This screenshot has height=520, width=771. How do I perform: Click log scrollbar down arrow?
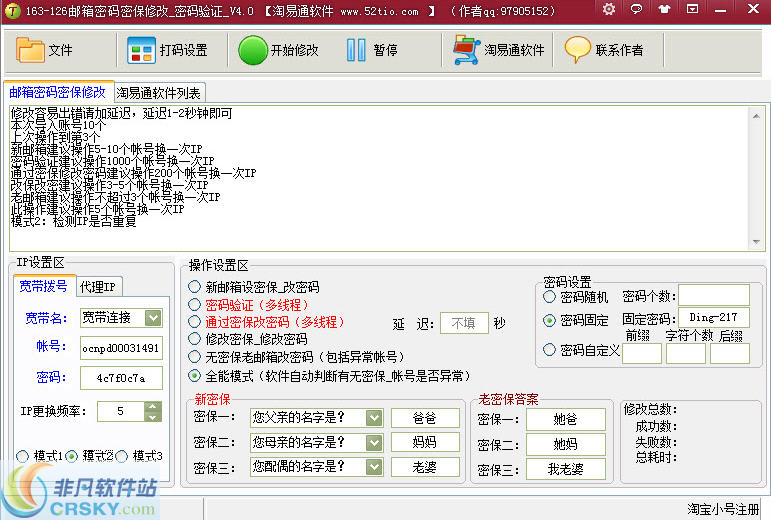tap(756, 242)
